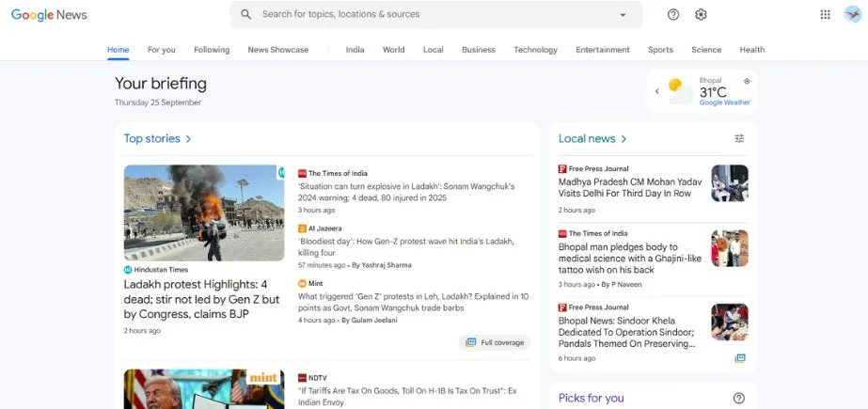Go to the Following tab
The width and height of the screenshot is (868, 409).
pyautogui.click(x=212, y=50)
